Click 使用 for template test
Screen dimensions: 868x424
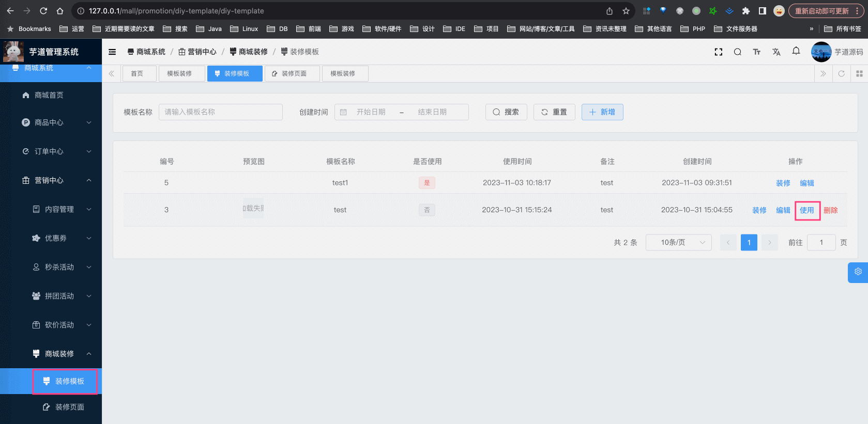[806, 210]
